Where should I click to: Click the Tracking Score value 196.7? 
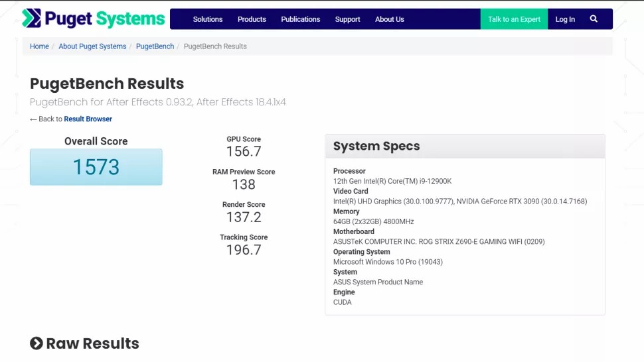coord(244,250)
